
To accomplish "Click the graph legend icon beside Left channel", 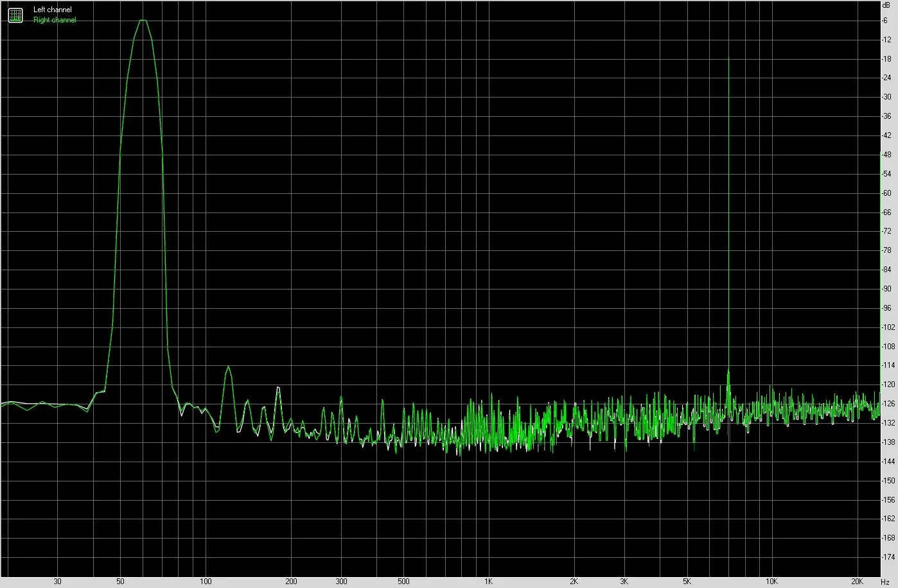I will pos(15,15).
